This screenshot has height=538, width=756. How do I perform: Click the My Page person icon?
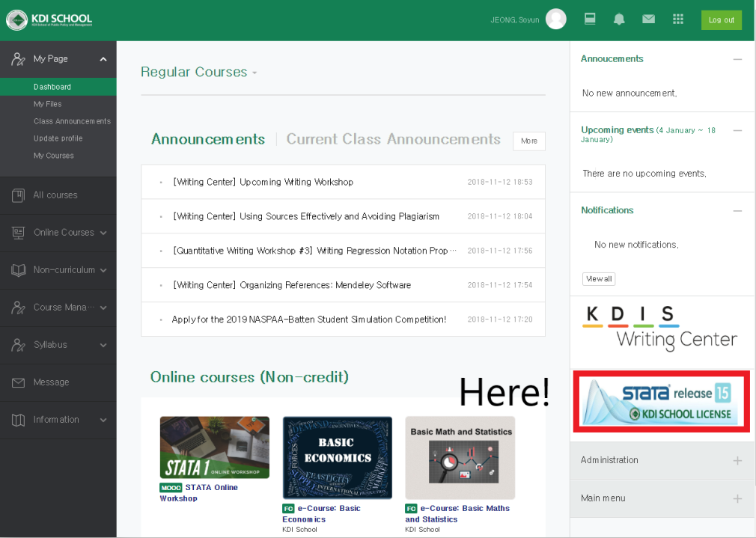click(x=18, y=59)
